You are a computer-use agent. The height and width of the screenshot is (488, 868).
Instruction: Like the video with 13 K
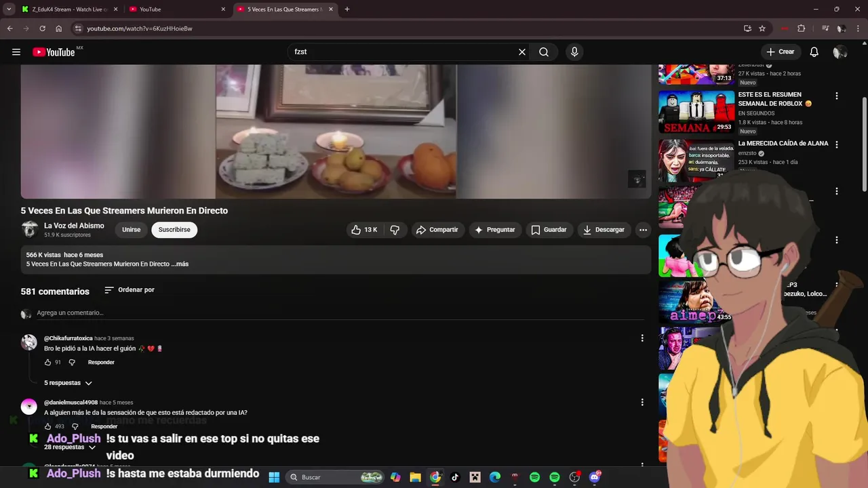[364, 230]
